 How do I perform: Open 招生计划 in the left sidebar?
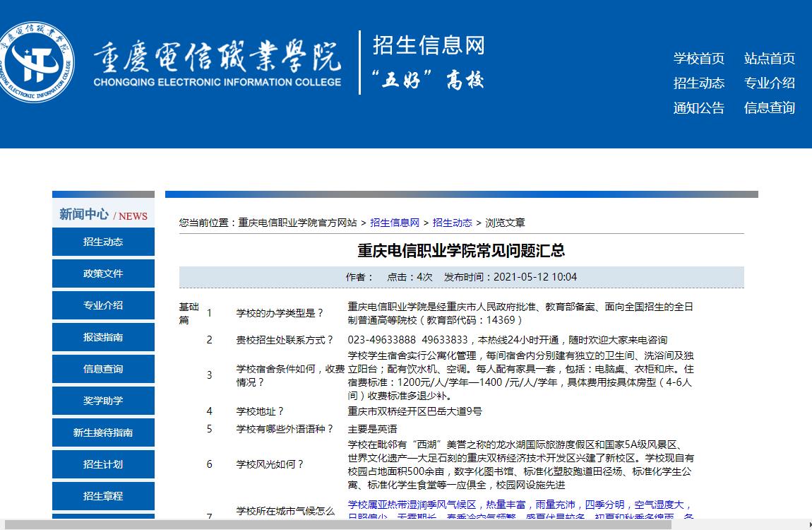coord(103,464)
